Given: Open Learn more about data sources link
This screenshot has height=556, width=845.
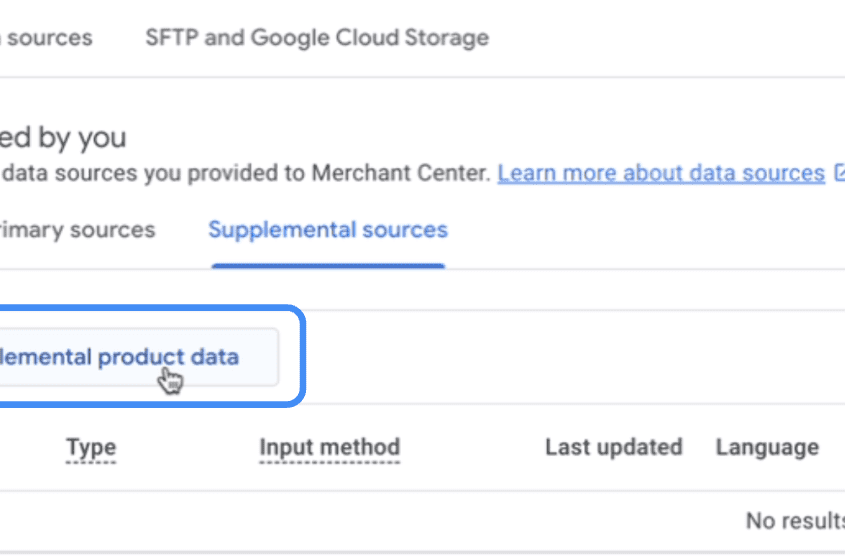Looking at the screenshot, I should [661, 173].
